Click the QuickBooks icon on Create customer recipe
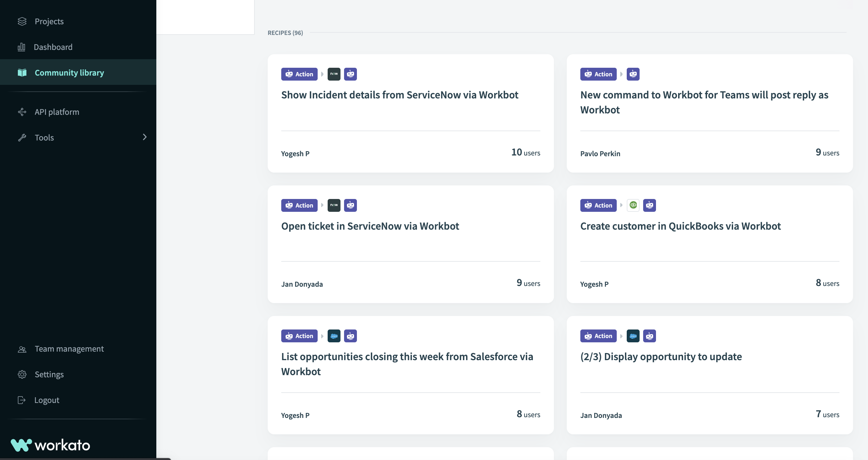 633,205
